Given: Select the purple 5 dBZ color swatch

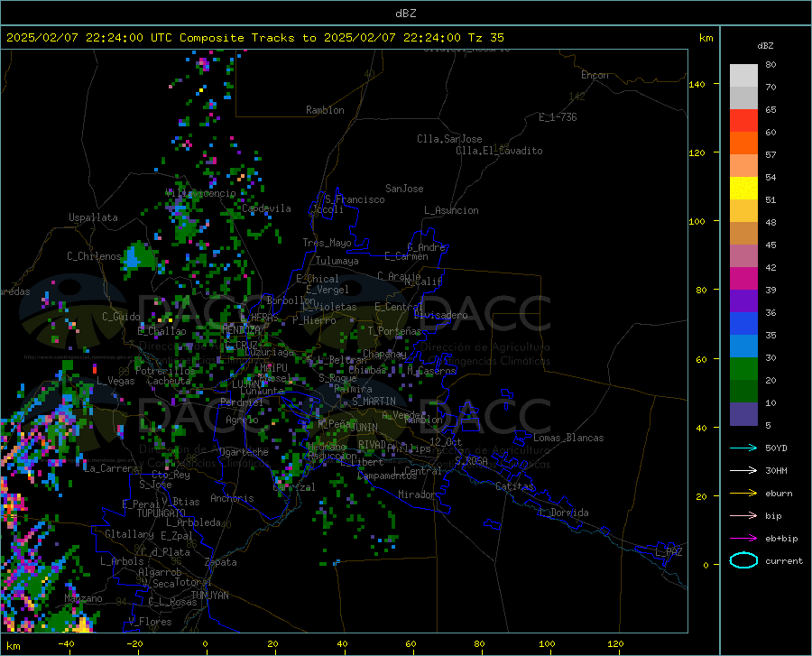Looking at the screenshot, I should click(743, 413).
